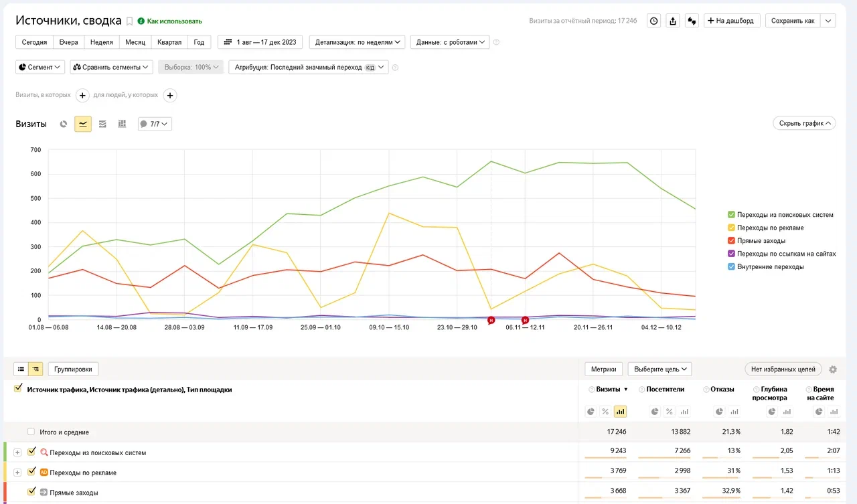
Task: Click the green 'Переходы из поисковых систем' legend swatch
Action: pos(731,215)
